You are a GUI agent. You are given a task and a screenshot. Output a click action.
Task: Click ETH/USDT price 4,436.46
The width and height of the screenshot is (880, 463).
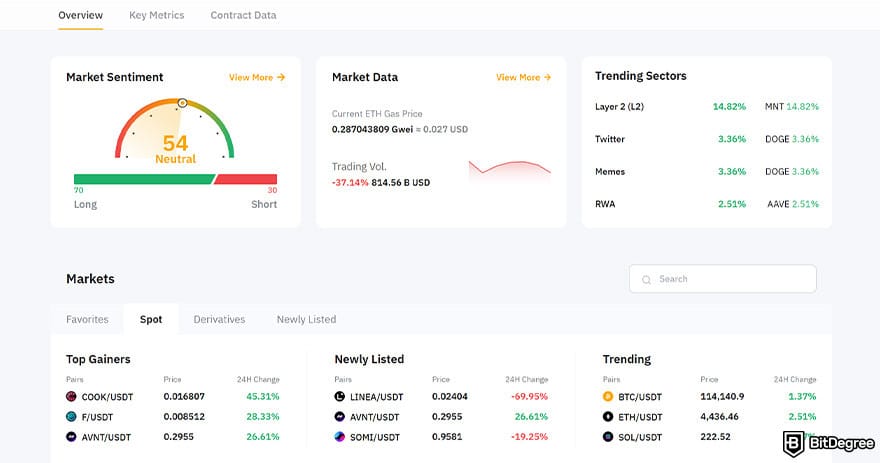[x=719, y=416]
